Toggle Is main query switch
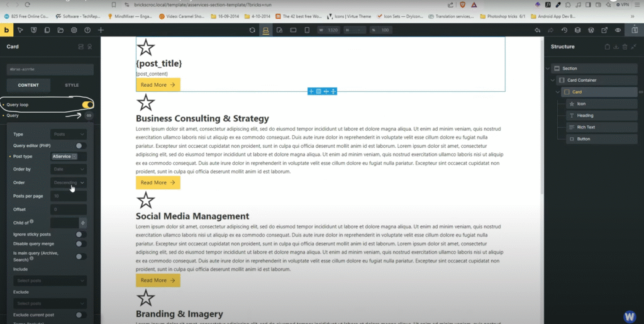This screenshot has width=644, height=324. tap(81, 256)
